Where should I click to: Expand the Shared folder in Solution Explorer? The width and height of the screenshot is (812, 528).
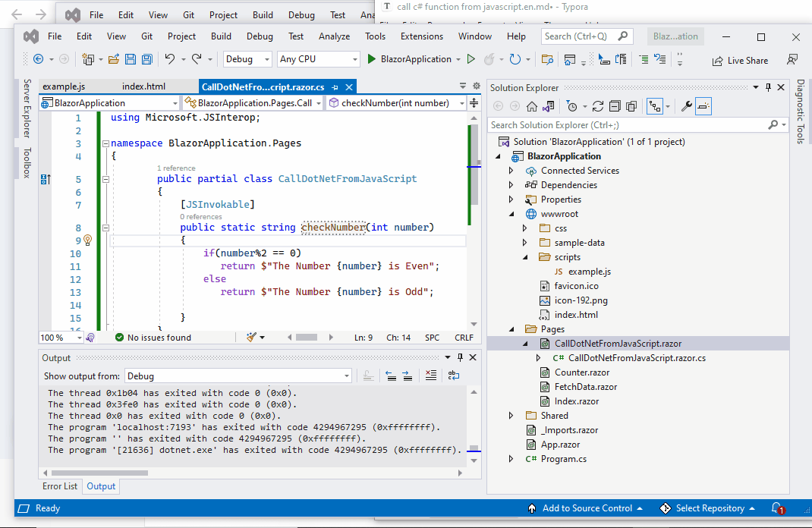(511, 415)
